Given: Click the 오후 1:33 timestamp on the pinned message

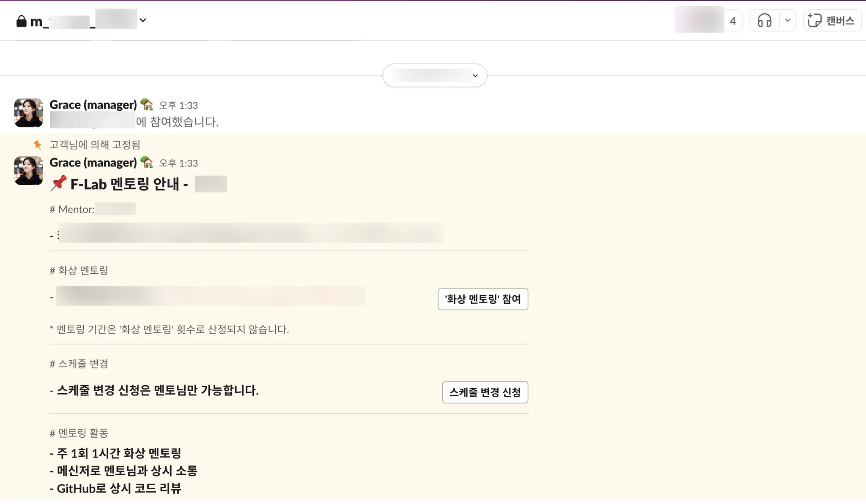Looking at the screenshot, I should pyautogui.click(x=178, y=163).
